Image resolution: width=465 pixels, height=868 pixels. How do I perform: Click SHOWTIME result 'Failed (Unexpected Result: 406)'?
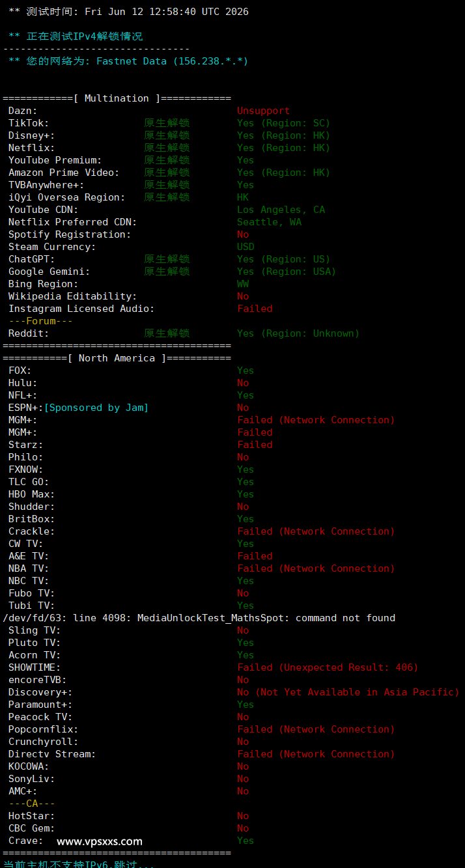(328, 667)
